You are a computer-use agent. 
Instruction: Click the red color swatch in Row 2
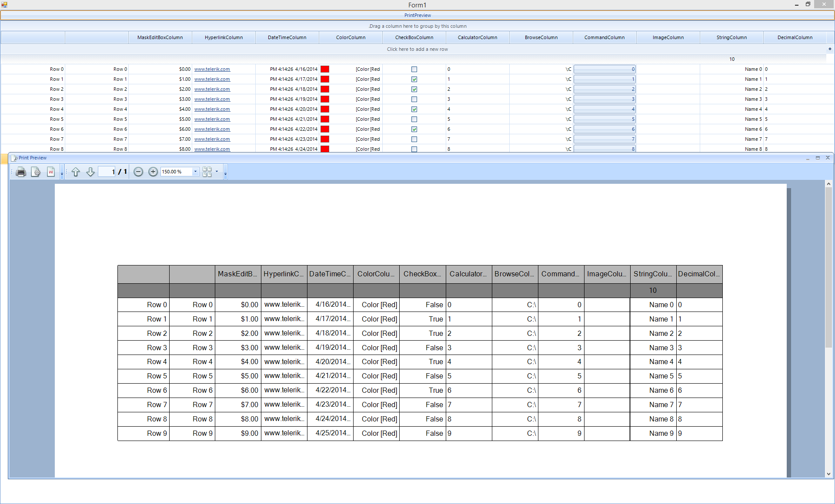tap(325, 90)
